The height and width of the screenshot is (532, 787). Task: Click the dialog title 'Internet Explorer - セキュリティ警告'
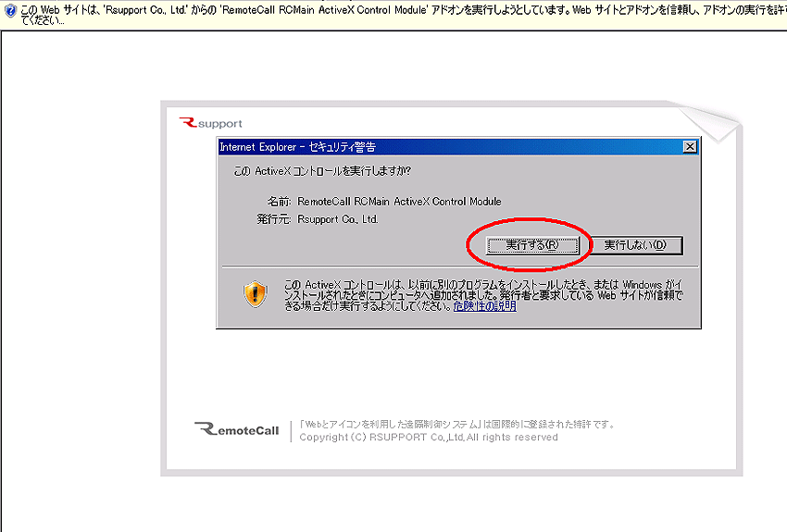297,147
